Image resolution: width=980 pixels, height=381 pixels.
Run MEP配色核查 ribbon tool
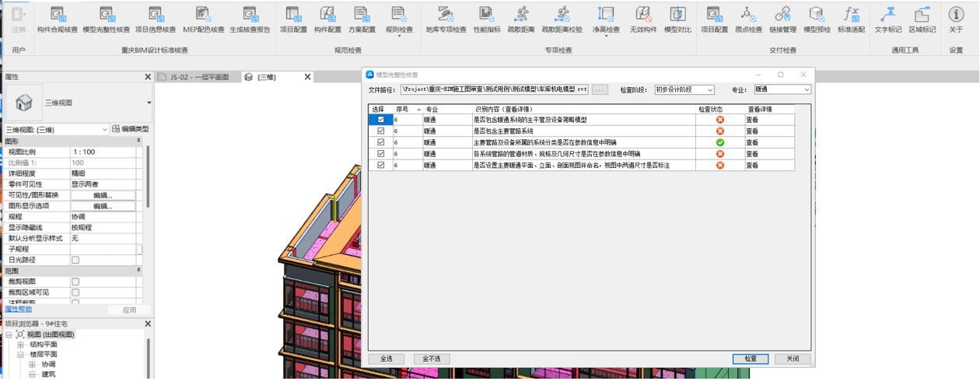[x=204, y=20]
